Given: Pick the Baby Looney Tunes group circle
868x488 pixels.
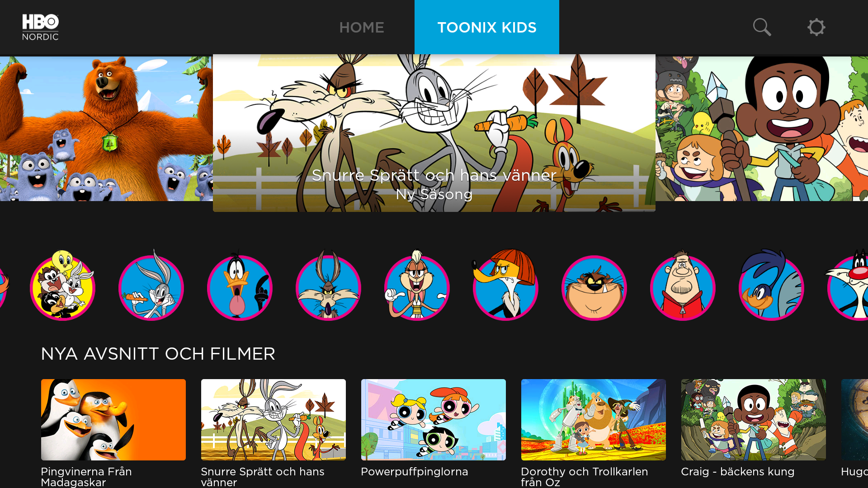Looking at the screenshot, I should click(x=62, y=286).
